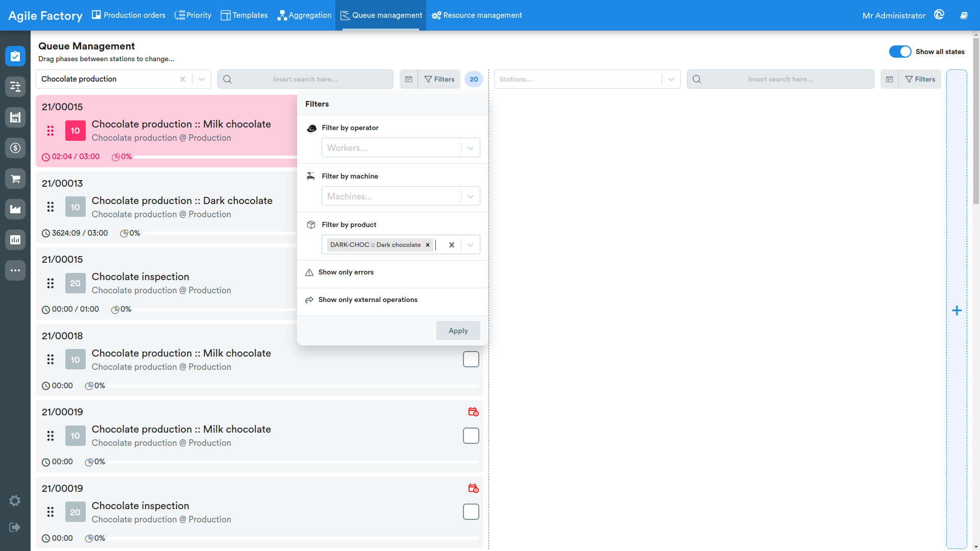Open the tasks checklist sidebar icon
980x551 pixels.
15,56
